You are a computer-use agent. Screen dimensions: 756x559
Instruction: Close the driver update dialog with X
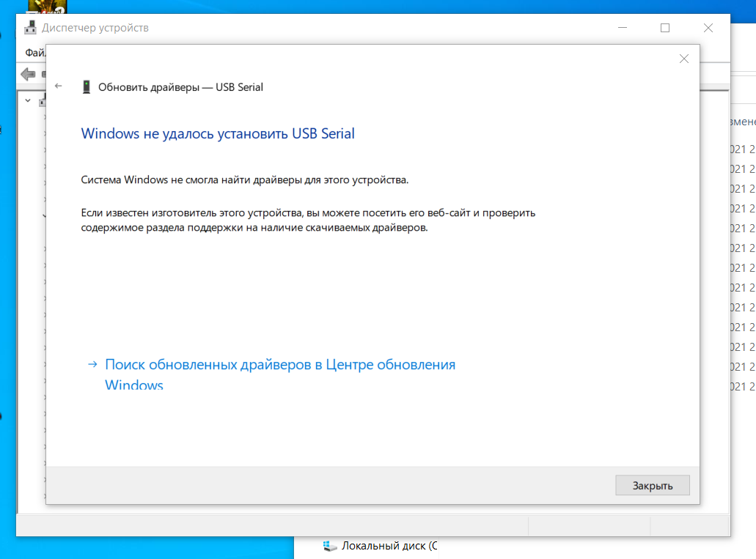point(683,59)
